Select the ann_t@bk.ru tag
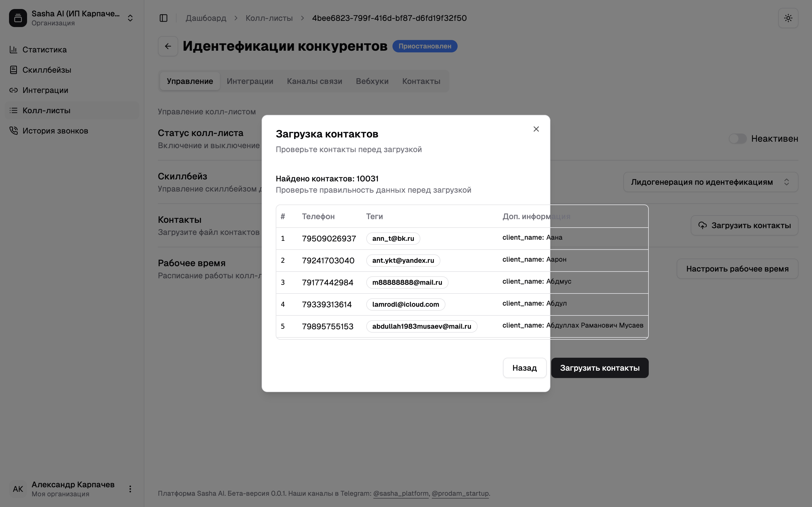812x507 pixels. [393, 238]
